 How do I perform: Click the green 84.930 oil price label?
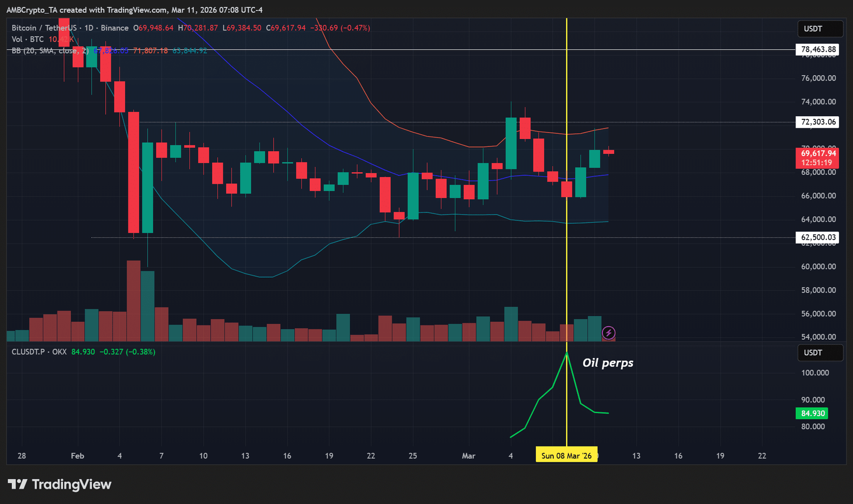pos(813,413)
